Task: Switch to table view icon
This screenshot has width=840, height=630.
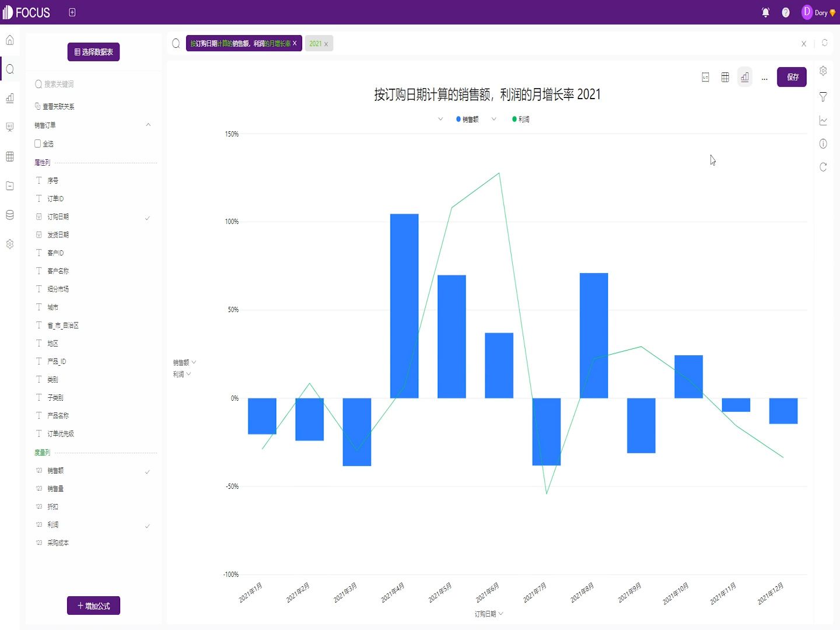Action: pos(725,77)
